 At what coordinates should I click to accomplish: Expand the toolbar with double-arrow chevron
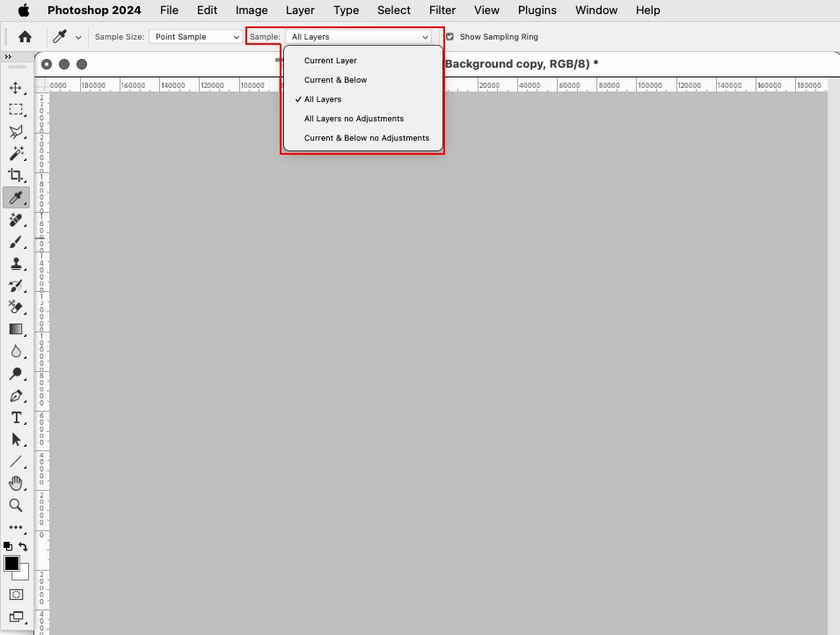(x=8, y=56)
